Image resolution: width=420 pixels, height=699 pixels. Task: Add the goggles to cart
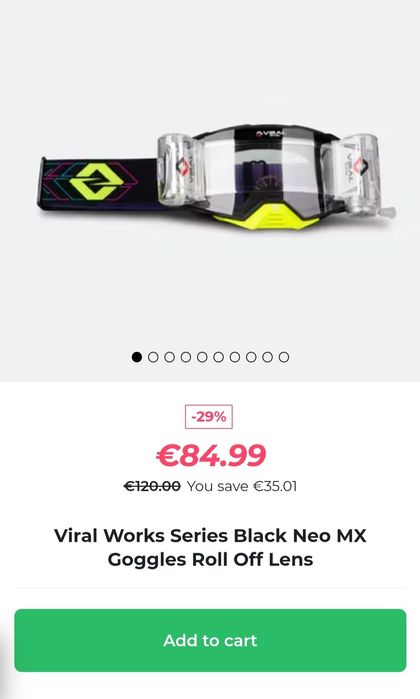coord(210,640)
